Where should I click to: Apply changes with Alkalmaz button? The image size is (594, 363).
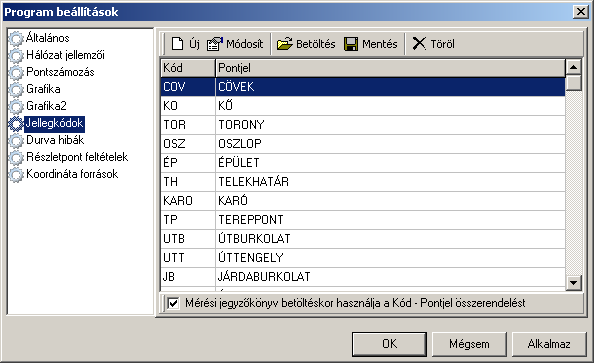click(549, 344)
